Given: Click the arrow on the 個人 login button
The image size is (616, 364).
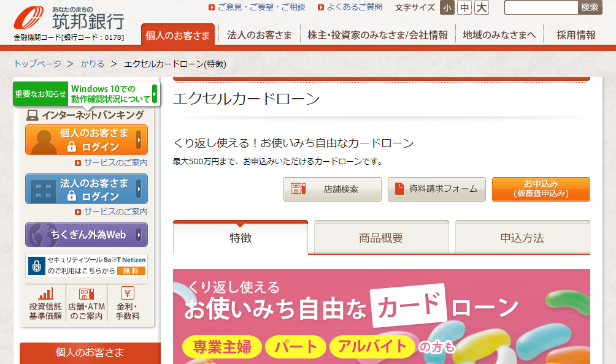Looking at the screenshot, I should (x=139, y=140).
